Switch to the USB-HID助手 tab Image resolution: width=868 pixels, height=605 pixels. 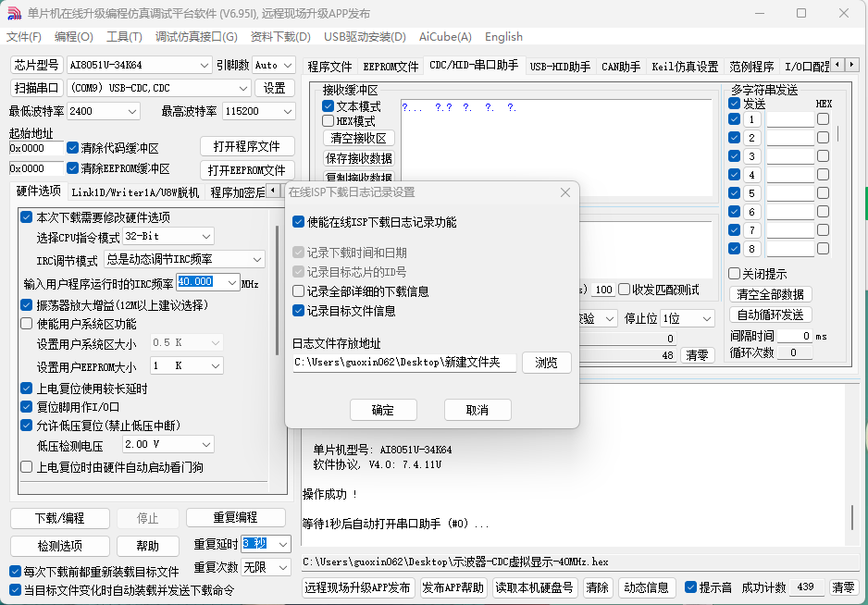click(559, 67)
